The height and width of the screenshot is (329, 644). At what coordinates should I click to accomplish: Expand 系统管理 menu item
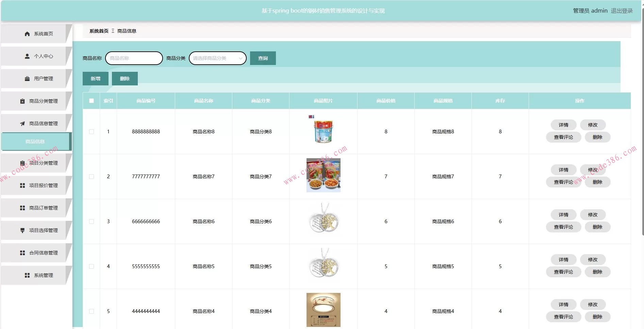[36, 275]
